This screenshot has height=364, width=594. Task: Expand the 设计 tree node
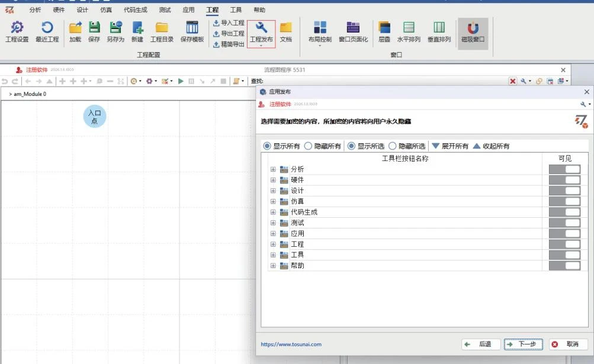tap(273, 191)
